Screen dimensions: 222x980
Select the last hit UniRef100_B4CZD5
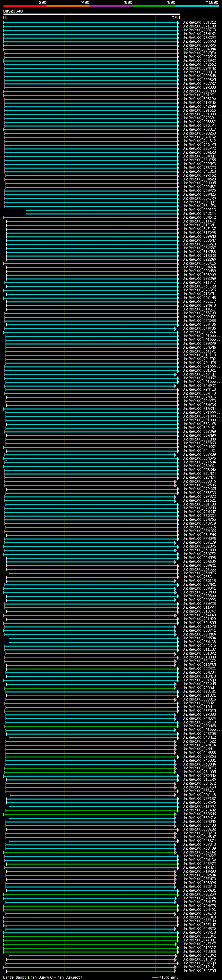click(x=199, y=971)
